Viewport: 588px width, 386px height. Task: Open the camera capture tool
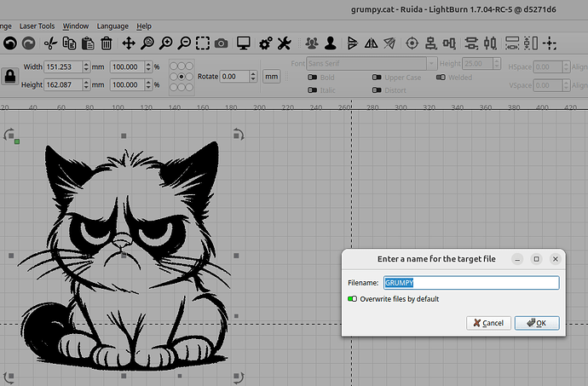[x=222, y=43]
